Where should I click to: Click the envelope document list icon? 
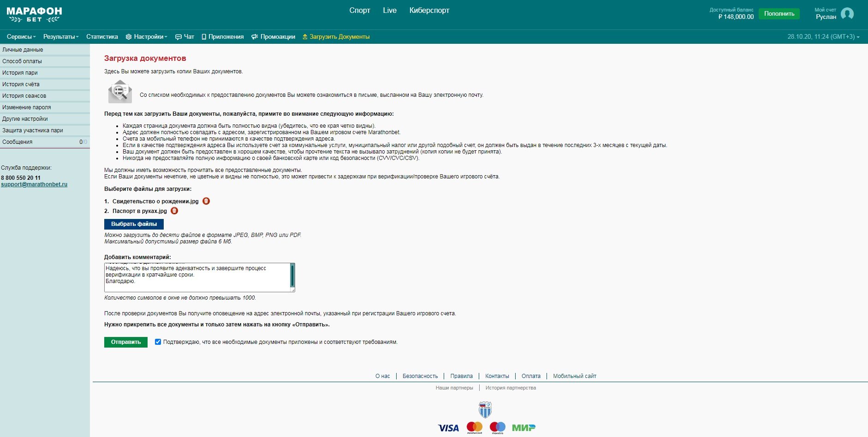[120, 91]
